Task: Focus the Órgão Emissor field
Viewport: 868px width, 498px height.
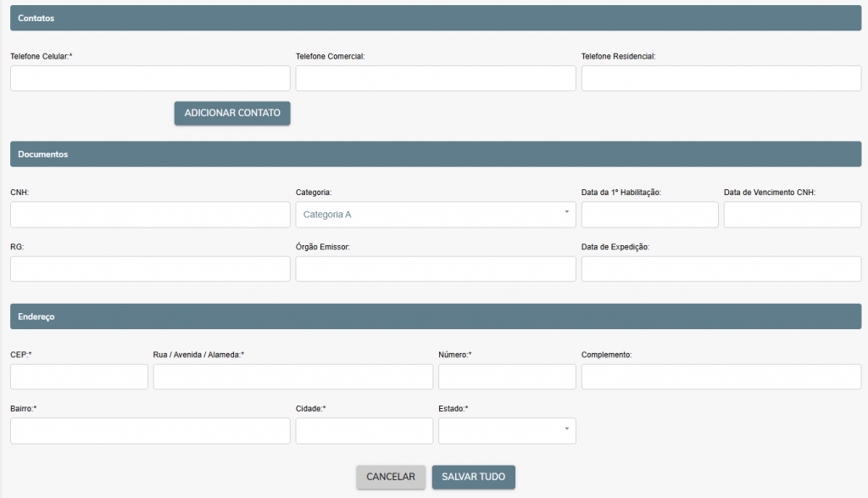Action: click(436, 269)
